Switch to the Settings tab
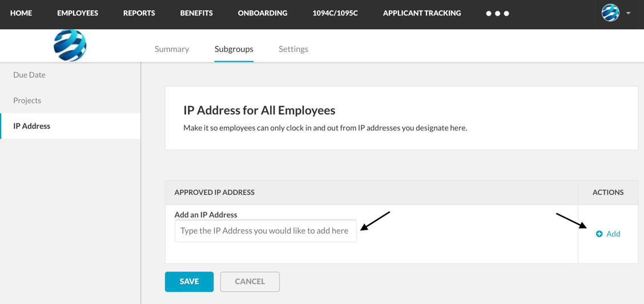Screen dimensions: 644x304 tap(293, 49)
